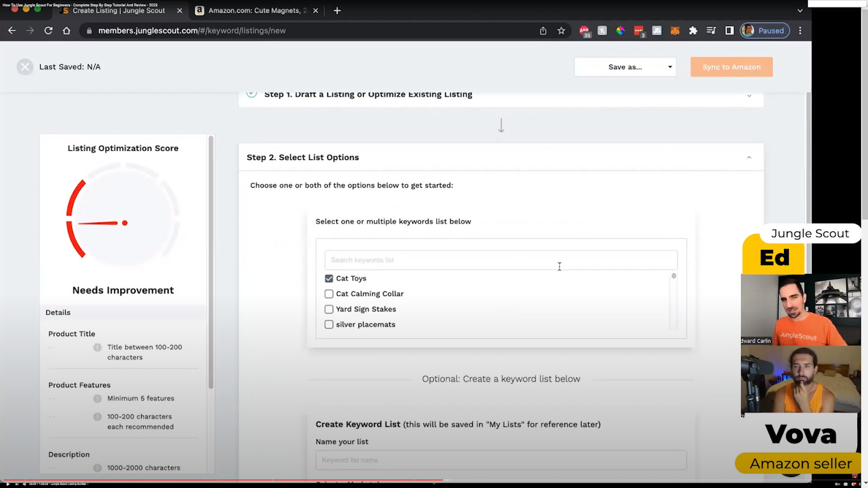Click the Keyword list name field
868x488 pixels.
pos(501,460)
